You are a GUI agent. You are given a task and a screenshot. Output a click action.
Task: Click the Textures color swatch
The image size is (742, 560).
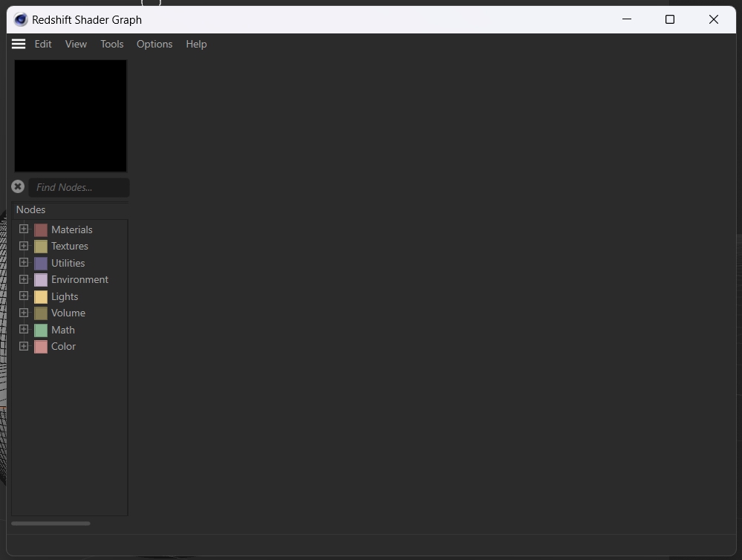pos(41,247)
